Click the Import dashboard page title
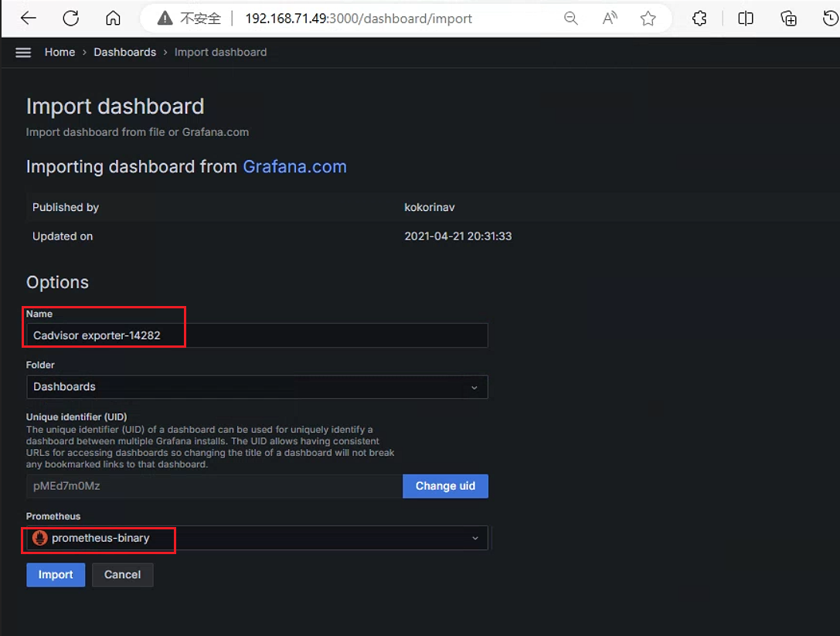 115,106
